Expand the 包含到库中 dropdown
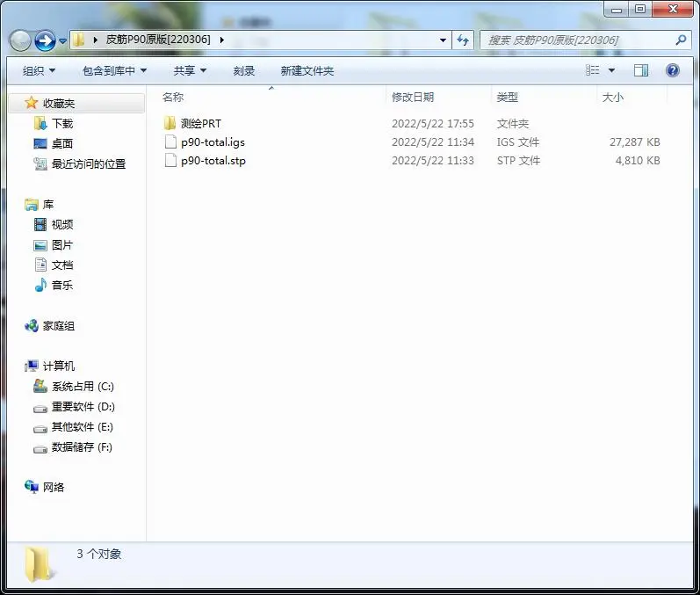The image size is (700, 595). [x=114, y=70]
